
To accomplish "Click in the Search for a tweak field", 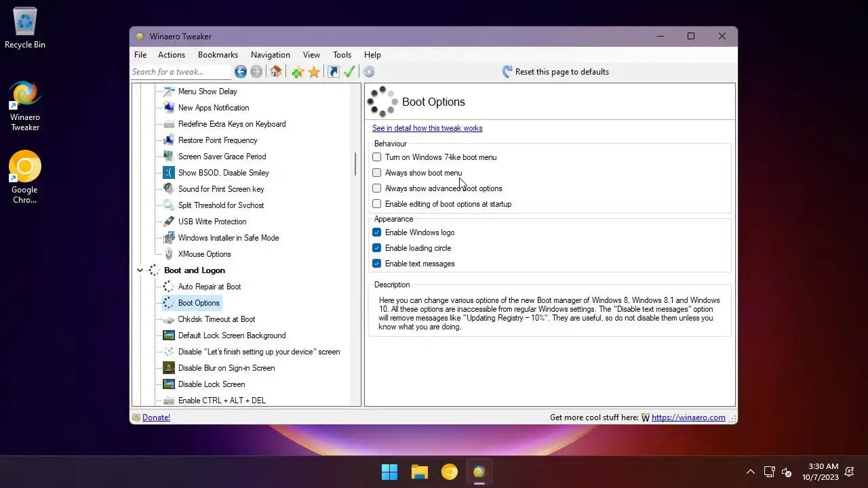I will click(181, 72).
